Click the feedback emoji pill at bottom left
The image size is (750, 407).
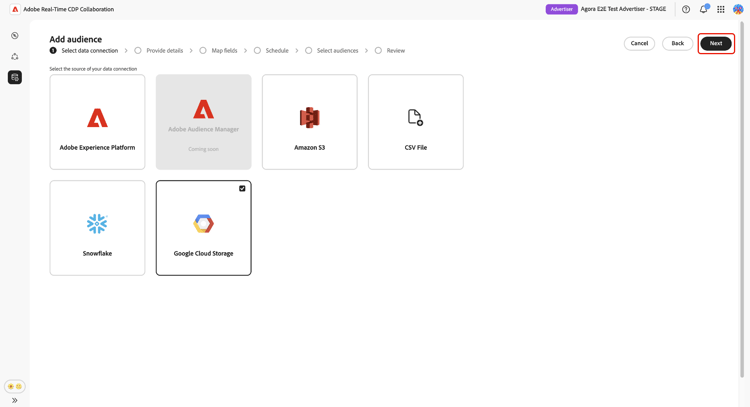tap(15, 386)
